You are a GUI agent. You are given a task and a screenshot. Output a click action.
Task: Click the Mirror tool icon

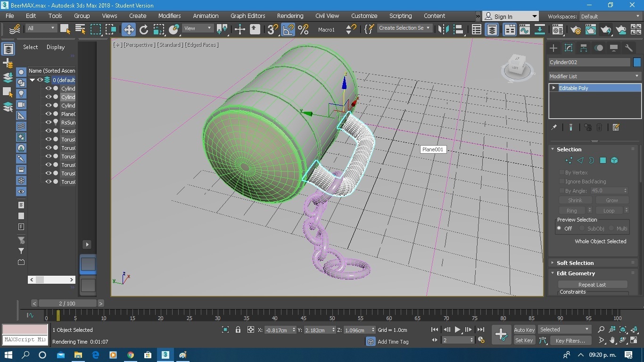pyautogui.click(x=443, y=30)
